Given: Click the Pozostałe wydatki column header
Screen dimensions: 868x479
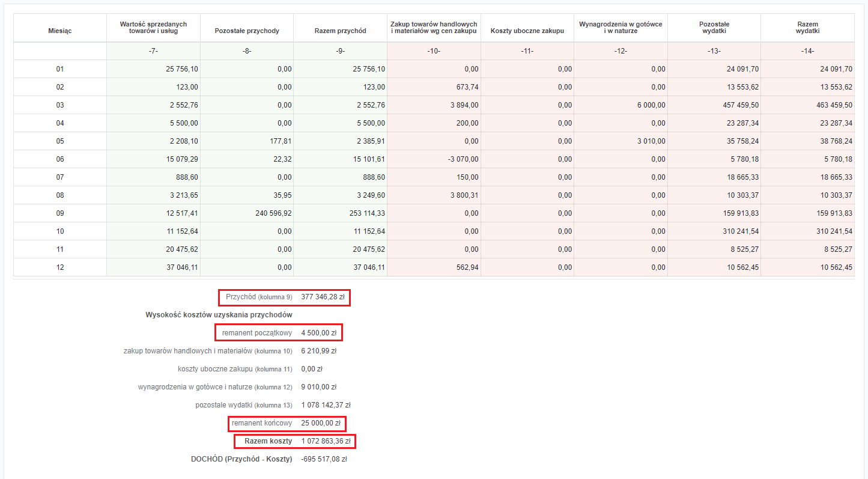Looking at the screenshot, I should [x=714, y=27].
